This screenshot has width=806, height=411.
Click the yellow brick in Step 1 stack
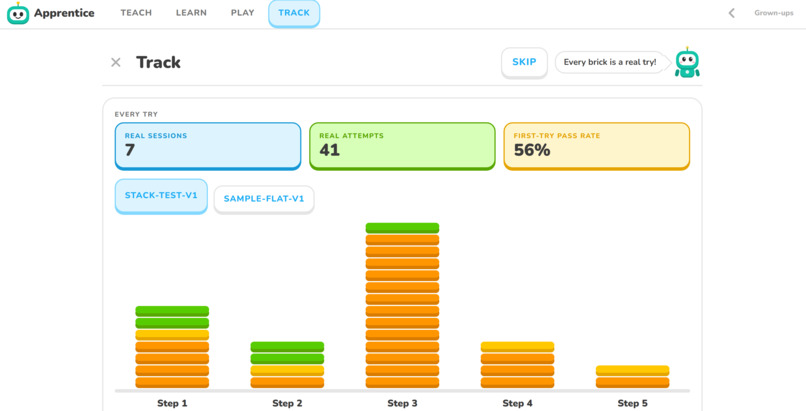172,335
